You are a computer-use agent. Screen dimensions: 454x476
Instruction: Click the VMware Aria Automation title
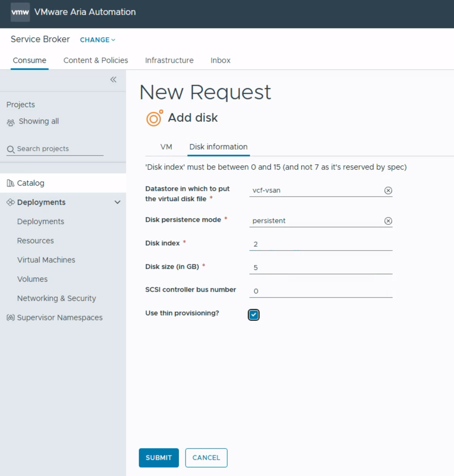(x=85, y=12)
